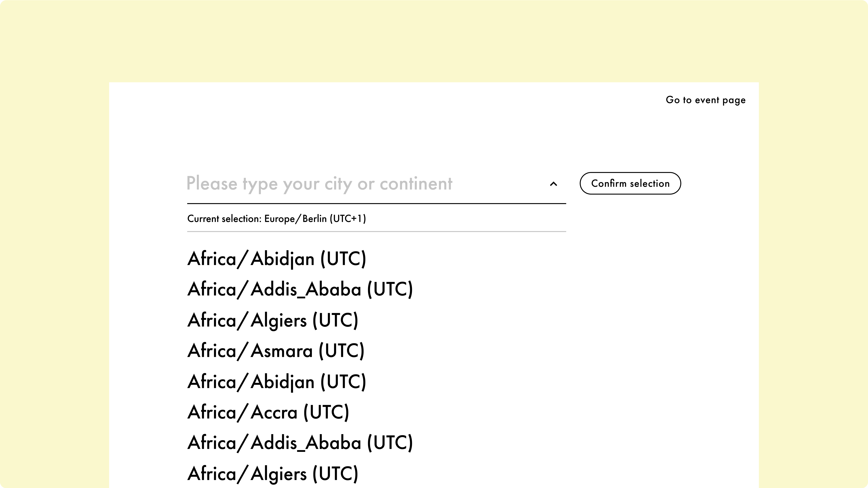Open the Go to event page link
868x488 pixels.
[x=706, y=100]
